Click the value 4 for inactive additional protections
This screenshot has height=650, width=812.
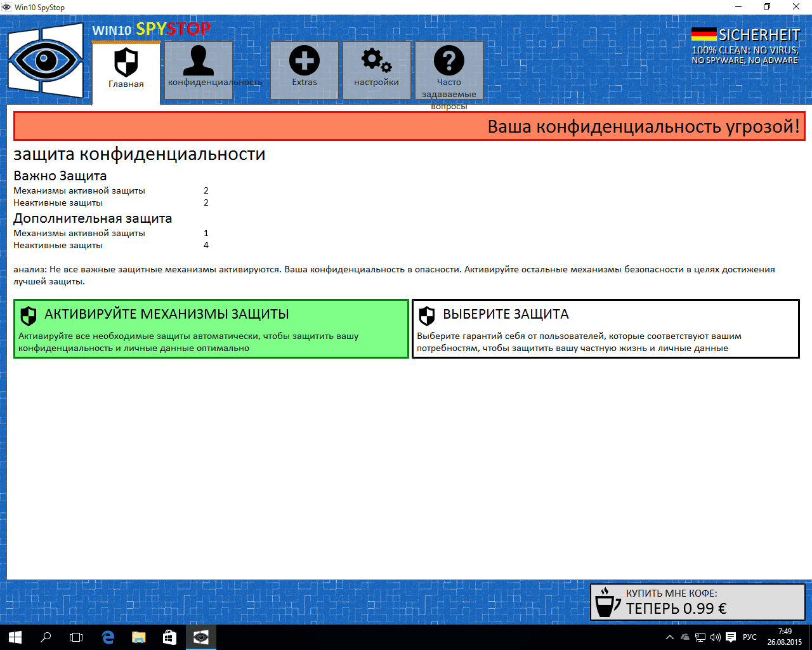pyautogui.click(x=206, y=245)
